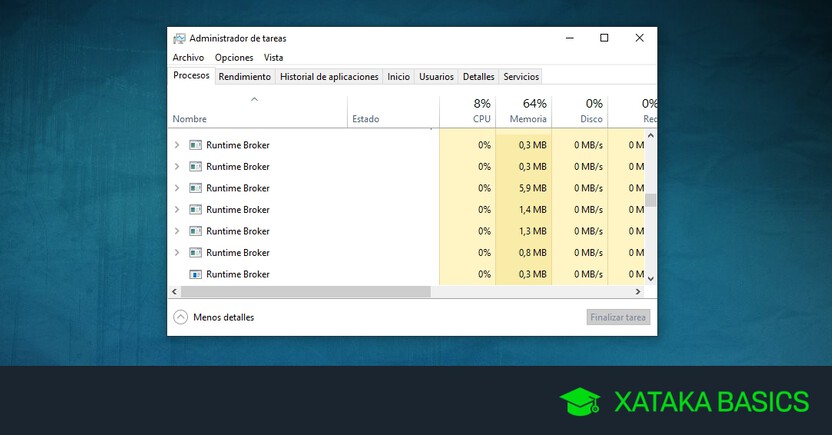Viewport: 832px width, 435px height.
Task: Open the Servicios tab
Action: (x=521, y=77)
